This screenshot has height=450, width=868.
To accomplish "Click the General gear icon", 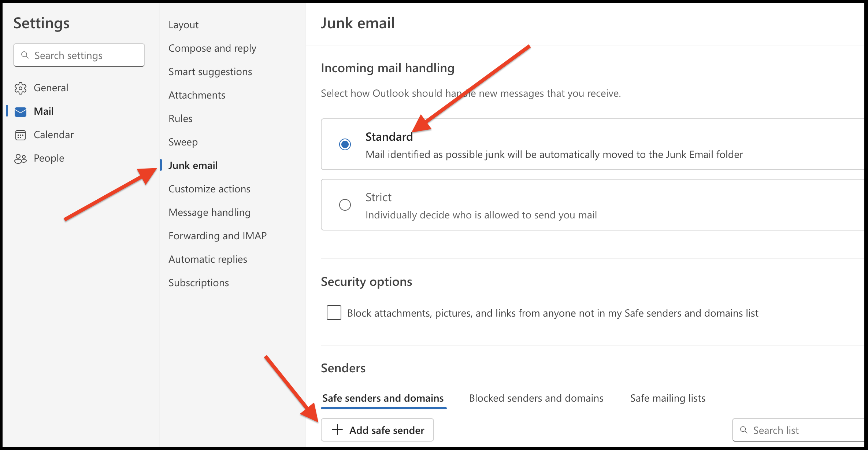I will point(21,88).
